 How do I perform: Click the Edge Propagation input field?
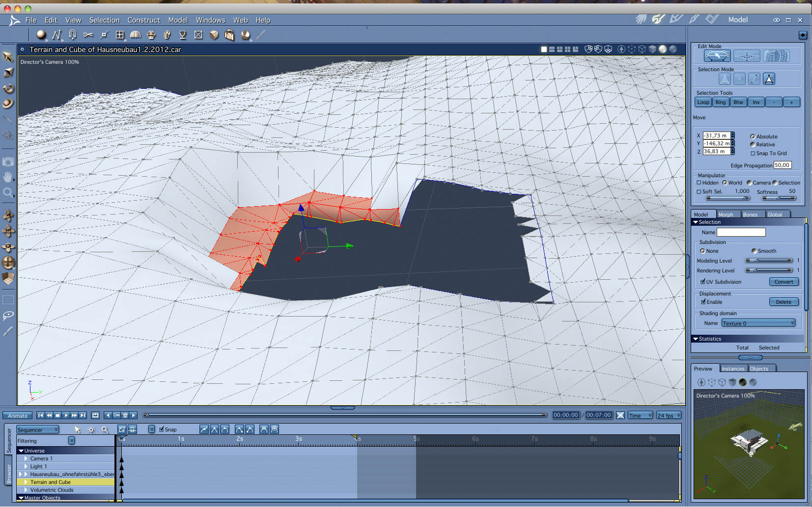coord(783,165)
